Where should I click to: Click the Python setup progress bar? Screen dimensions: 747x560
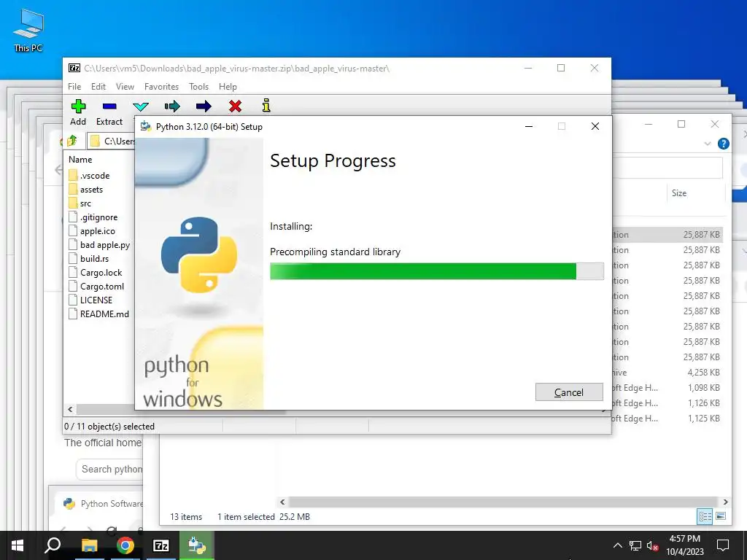[x=437, y=271]
